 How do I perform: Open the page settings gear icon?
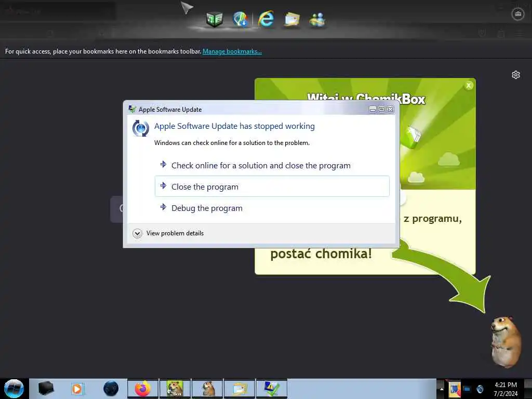[x=516, y=75]
